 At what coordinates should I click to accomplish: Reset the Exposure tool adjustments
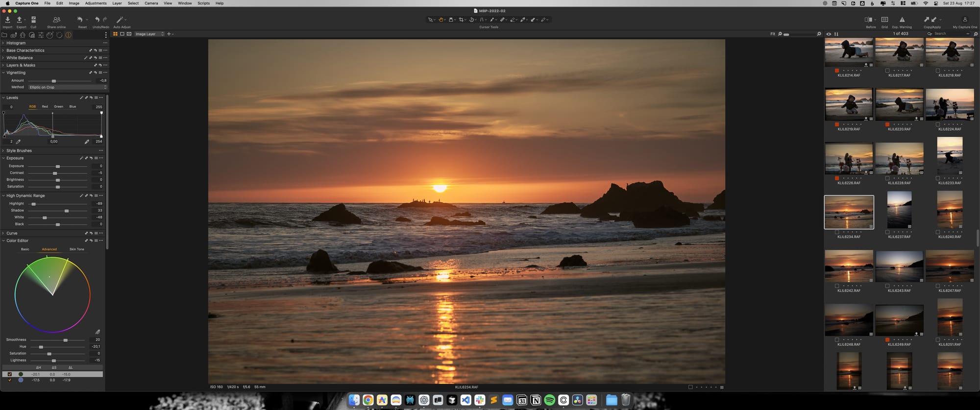(x=91, y=158)
